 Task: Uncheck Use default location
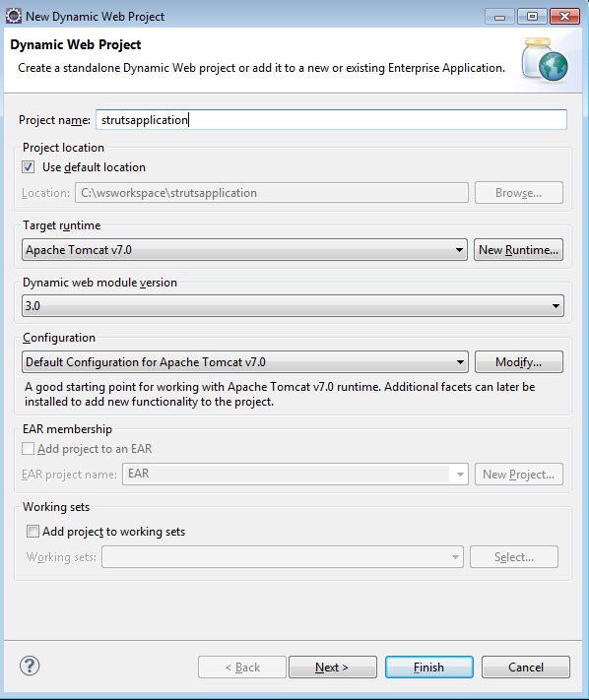(29, 167)
